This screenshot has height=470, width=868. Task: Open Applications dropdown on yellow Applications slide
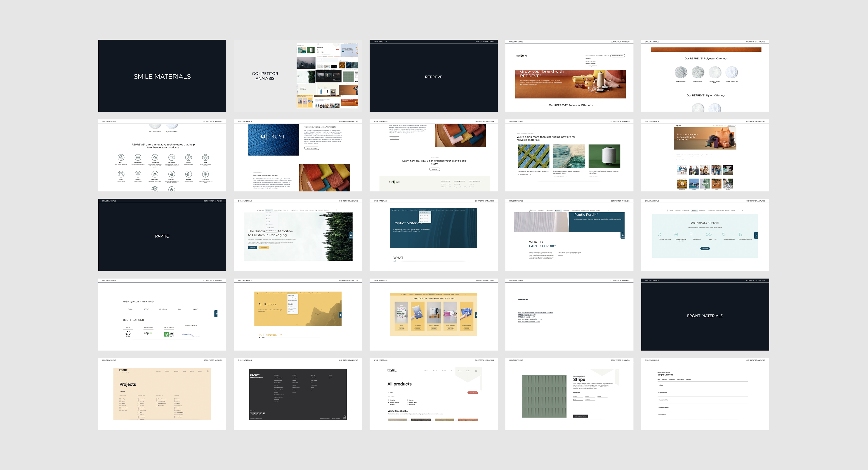tap(291, 293)
